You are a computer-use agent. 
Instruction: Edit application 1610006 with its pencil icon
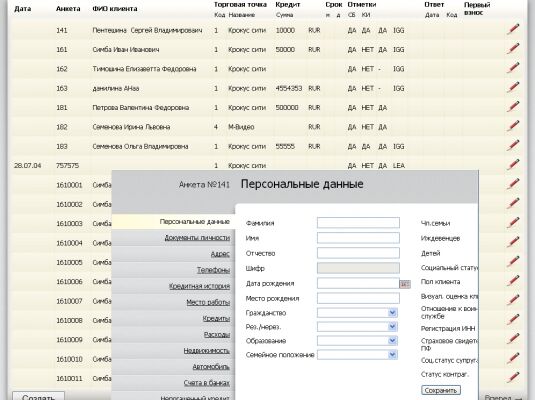pyautogui.click(x=513, y=281)
